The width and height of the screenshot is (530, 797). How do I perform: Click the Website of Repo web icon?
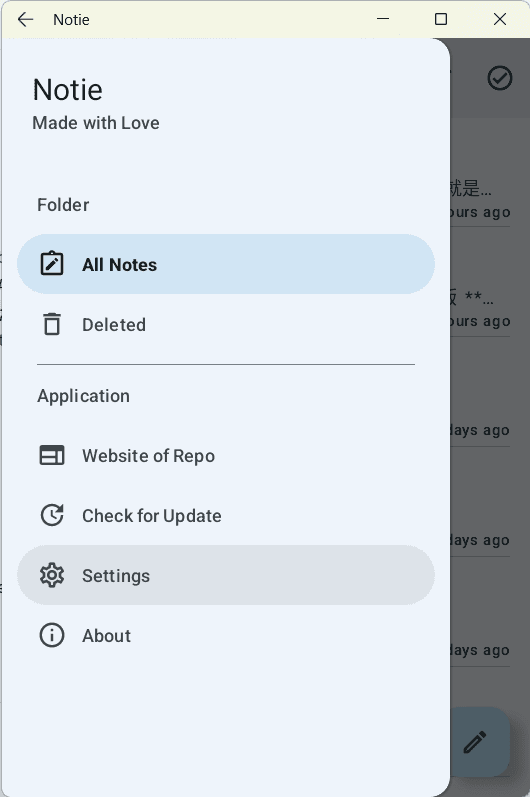point(52,455)
